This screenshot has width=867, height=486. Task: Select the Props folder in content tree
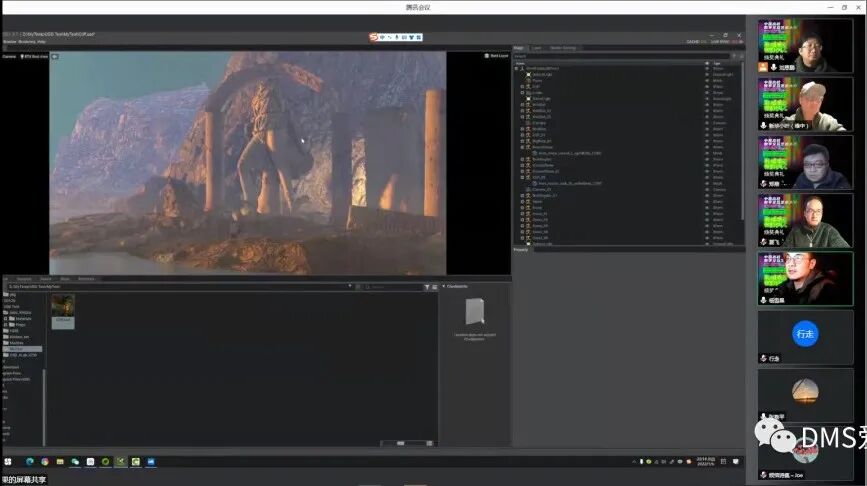18,325
